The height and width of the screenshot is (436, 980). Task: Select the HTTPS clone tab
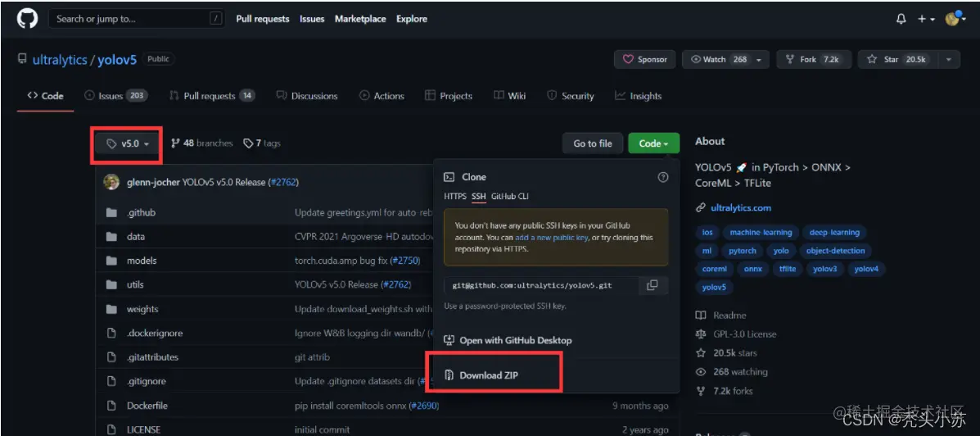coord(455,197)
